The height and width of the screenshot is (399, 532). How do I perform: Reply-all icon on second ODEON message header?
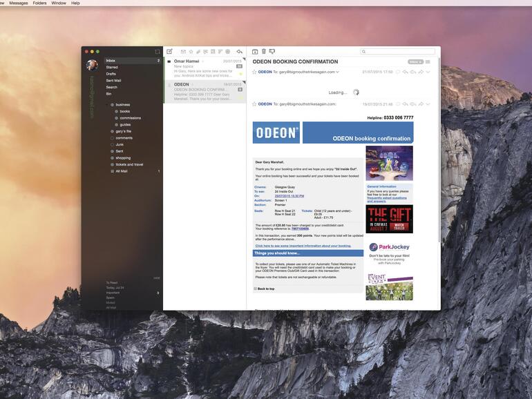tap(413, 104)
